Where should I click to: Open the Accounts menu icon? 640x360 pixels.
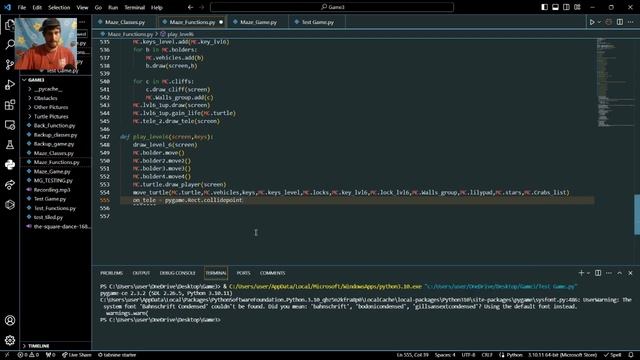pyautogui.click(x=10, y=320)
